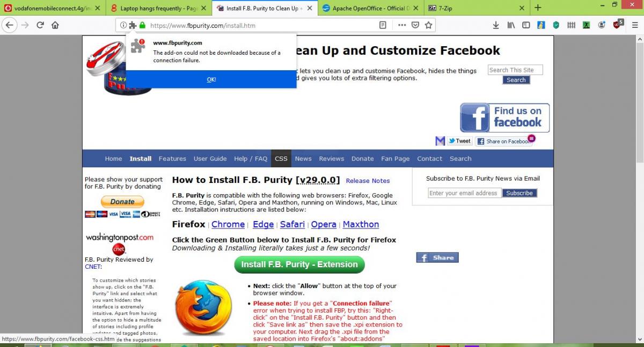Open Safari install instructions link
The image size is (644, 347).
click(292, 224)
